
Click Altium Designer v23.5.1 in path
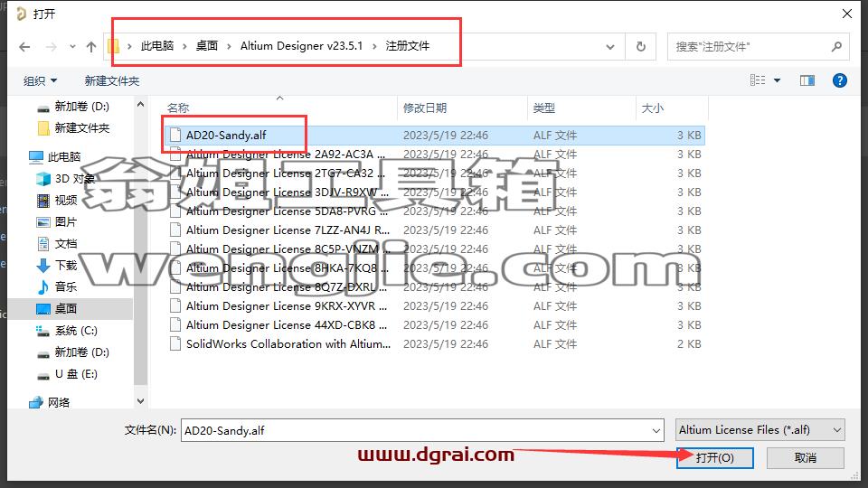tap(301, 46)
